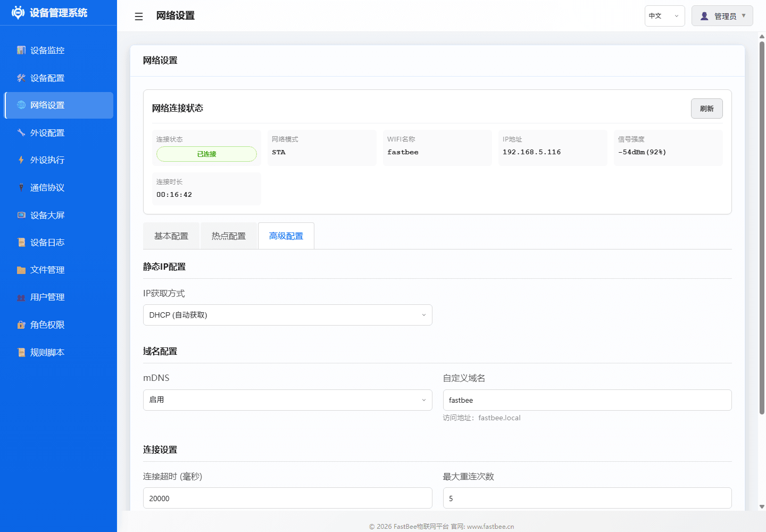Go to 外设执行 in the sidebar
The image size is (766, 532).
click(59, 160)
